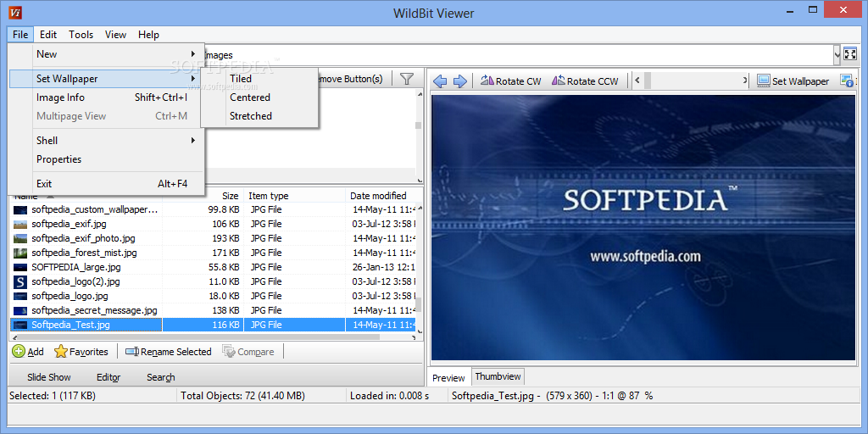
Task: Select Softpedia_Test.jpg highlighted row
Action: (213, 325)
